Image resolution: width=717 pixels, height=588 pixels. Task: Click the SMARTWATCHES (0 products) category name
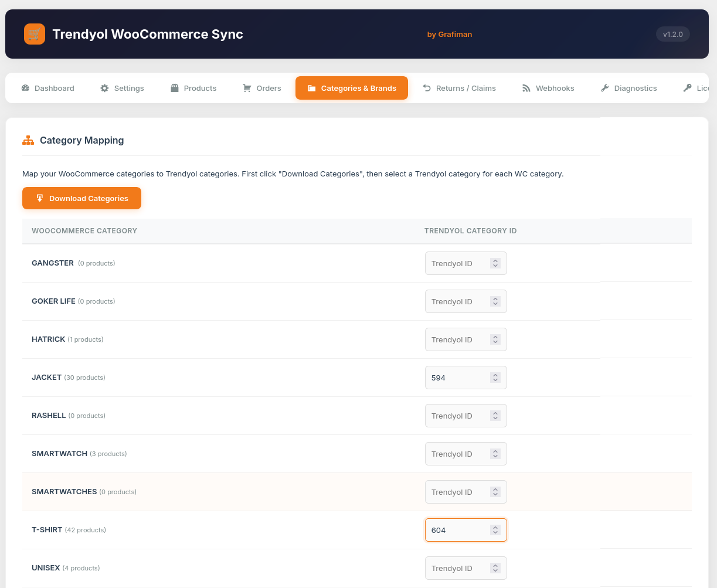tap(64, 492)
